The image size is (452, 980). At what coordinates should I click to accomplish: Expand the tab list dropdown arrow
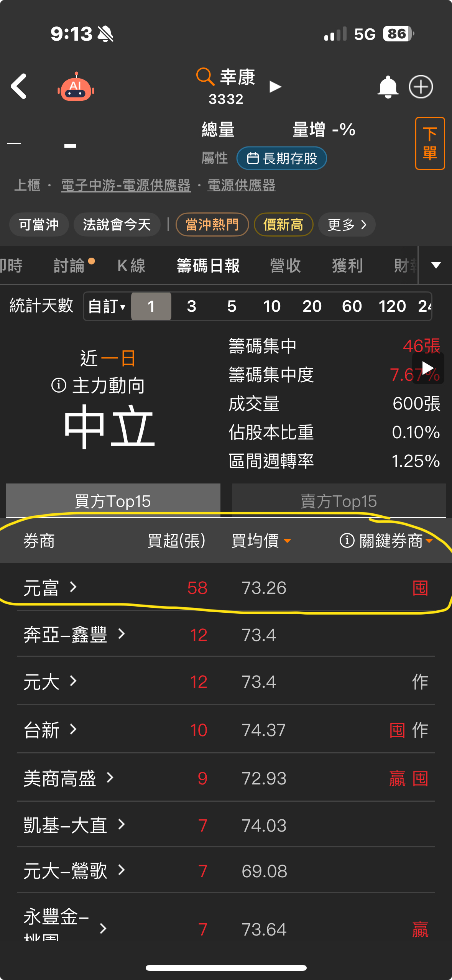pyautogui.click(x=436, y=265)
